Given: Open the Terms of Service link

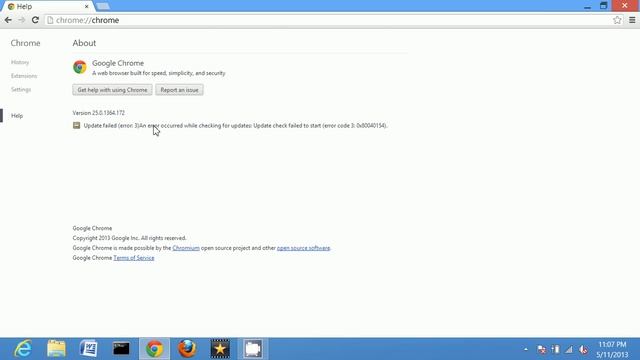Looking at the screenshot, I should (x=134, y=258).
